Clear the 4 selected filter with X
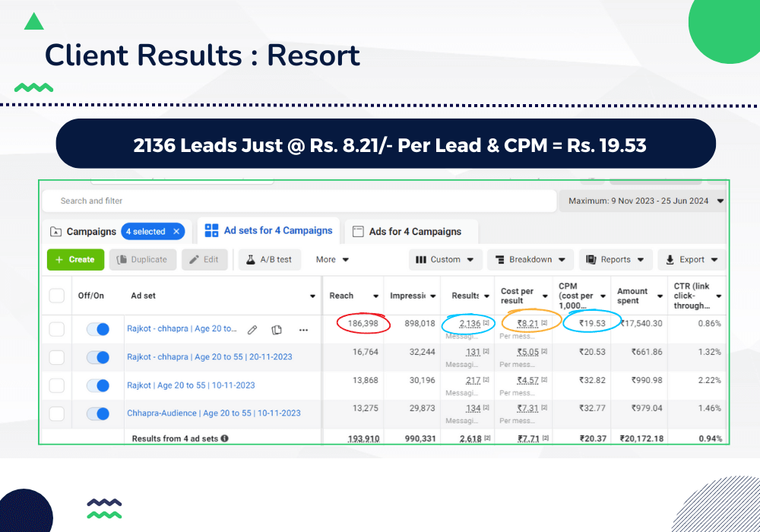Screen dimensions: 760x532 click(176, 232)
